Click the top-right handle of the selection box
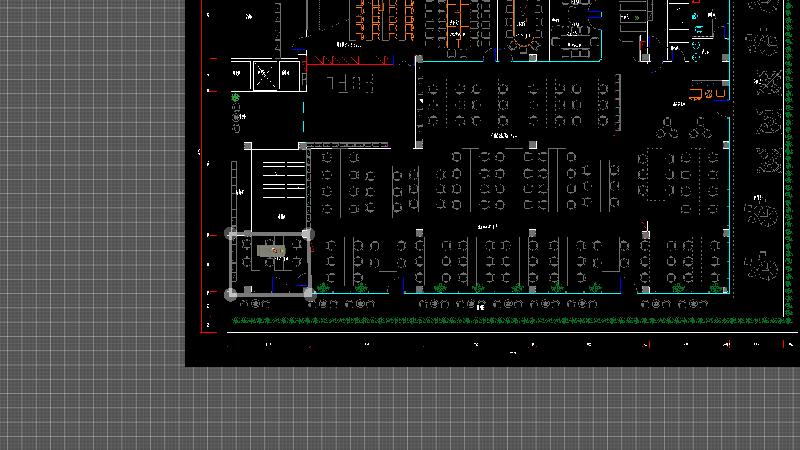Screen dimensions: 800x450 [308, 234]
